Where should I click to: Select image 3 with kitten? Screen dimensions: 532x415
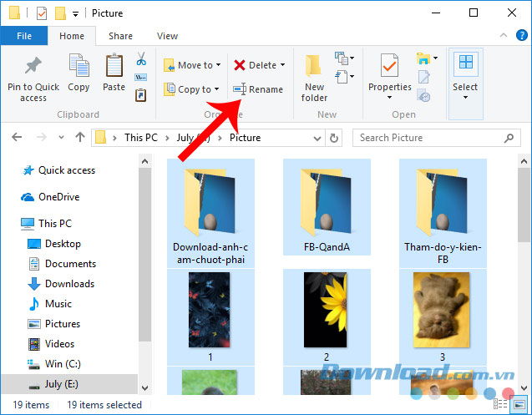(x=443, y=317)
